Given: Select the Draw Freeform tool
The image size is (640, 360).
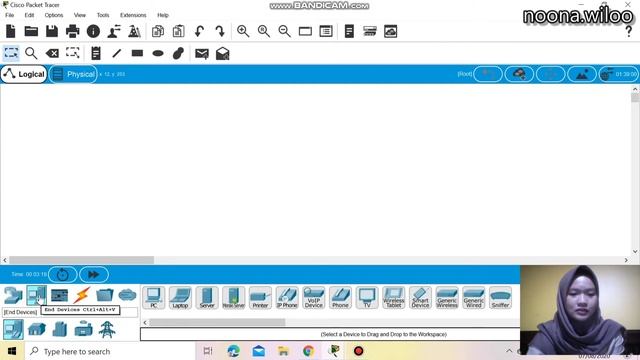Looking at the screenshot, I should point(178,53).
